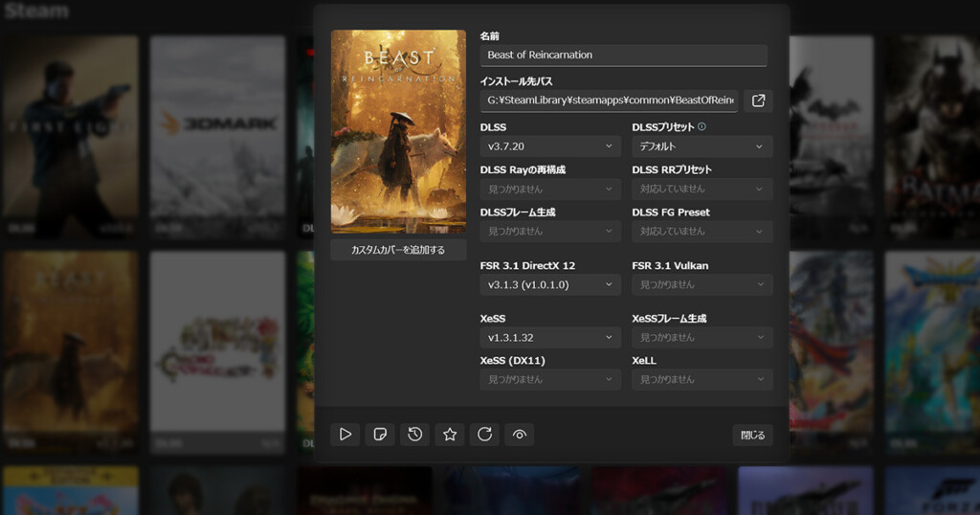980x515 pixels.
Task: Open the install folder with the external link icon
Action: [x=758, y=101]
